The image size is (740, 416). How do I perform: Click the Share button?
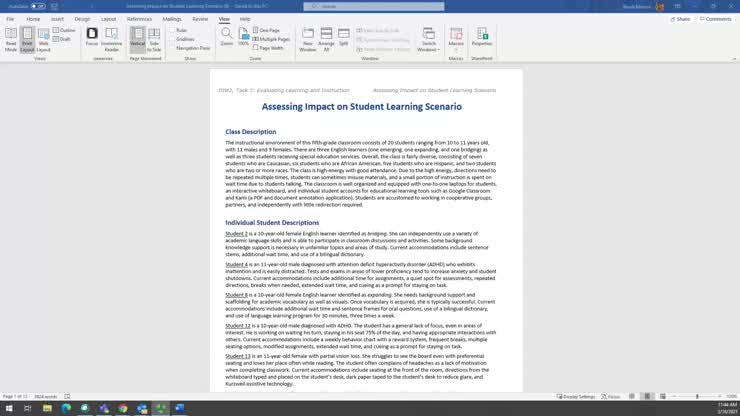[681, 19]
